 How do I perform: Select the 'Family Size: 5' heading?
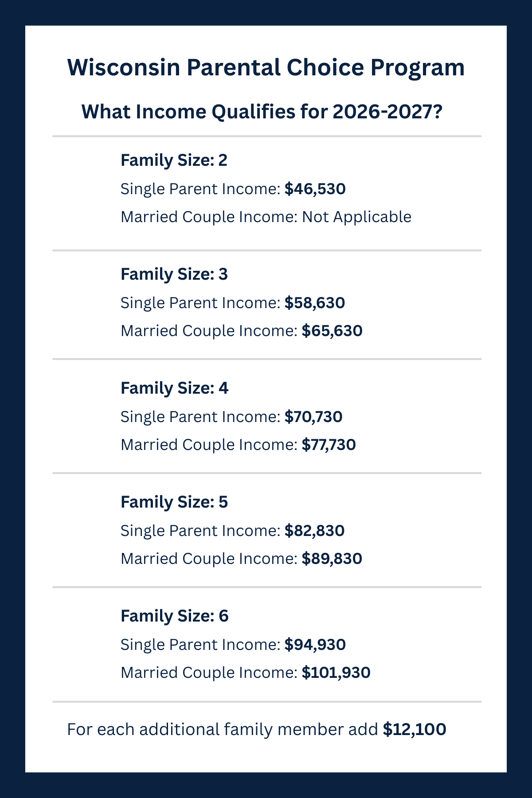coord(174,502)
